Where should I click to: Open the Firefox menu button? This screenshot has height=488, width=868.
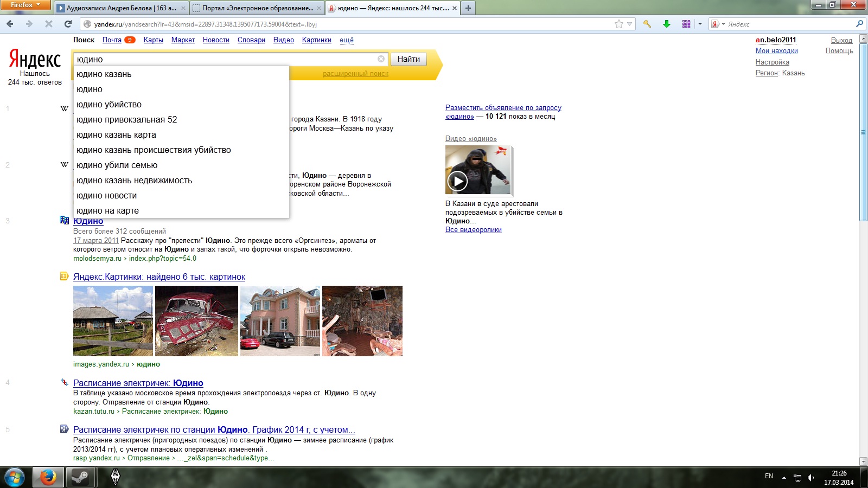[25, 5]
